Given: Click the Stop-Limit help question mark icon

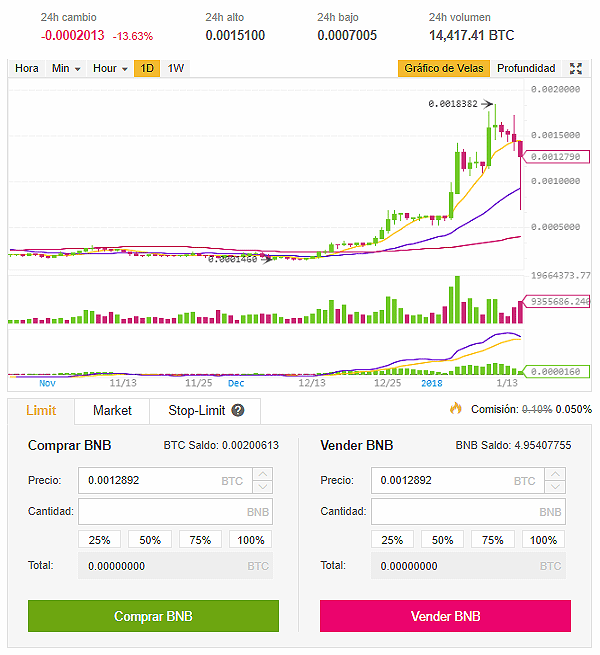Looking at the screenshot, I should tap(238, 411).
